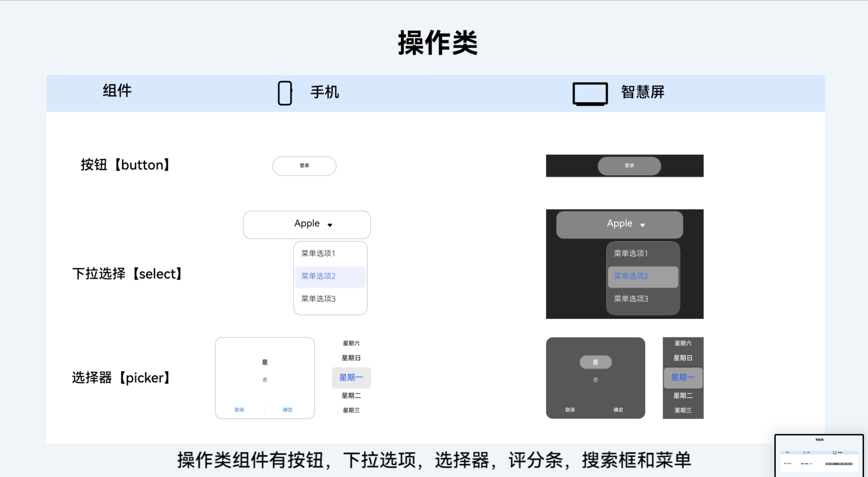Expand the dark Apple dropdown arrow
868x477 pixels.
643,225
